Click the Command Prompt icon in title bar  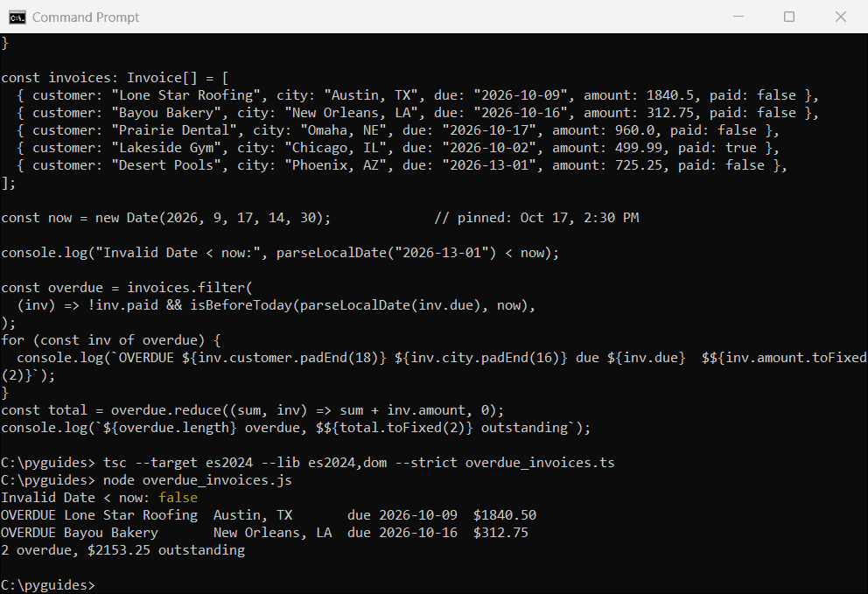[x=17, y=17]
